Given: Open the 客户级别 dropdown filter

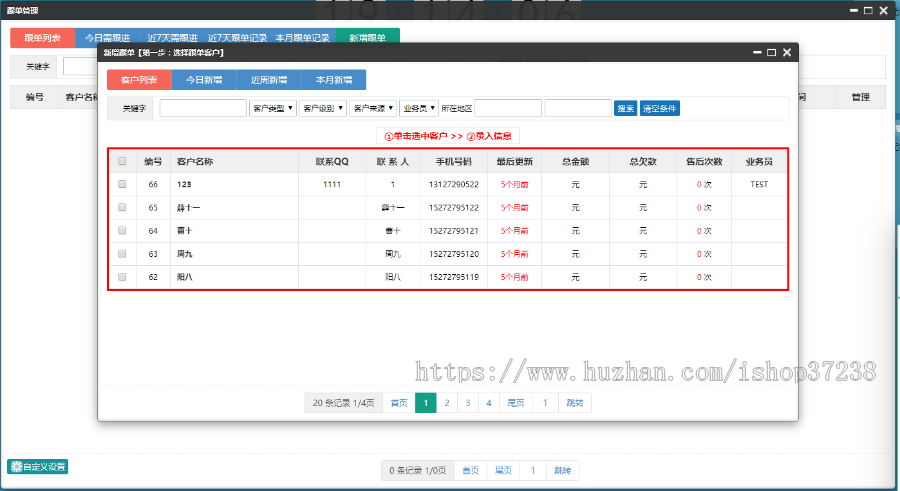Looking at the screenshot, I should [x=323, y=108].
